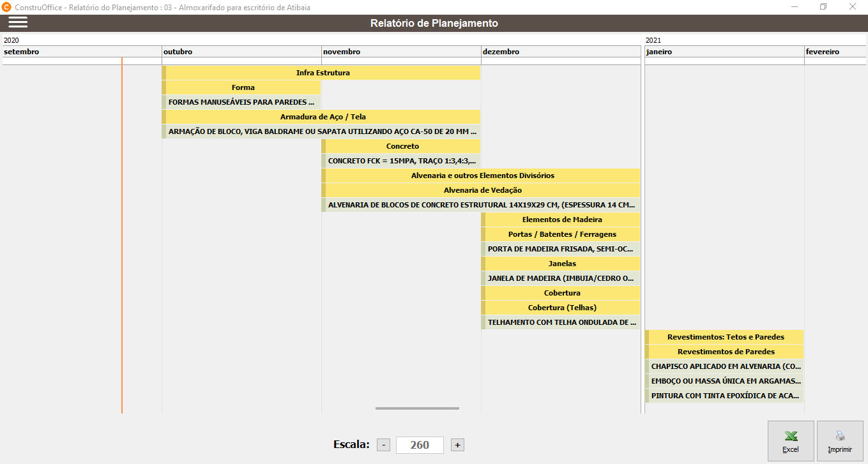Select TELHAMENTO COM TELHA ONDULADA task
The image size is (868, 464).
(561, 322)
